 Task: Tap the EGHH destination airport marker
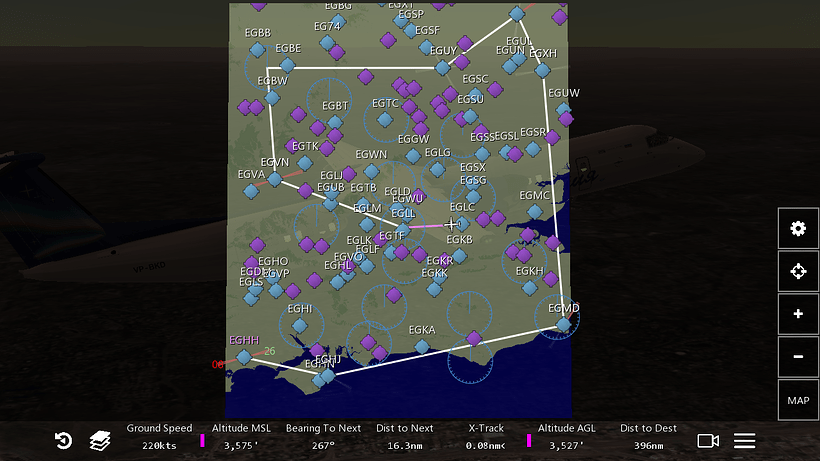tap(244, 357)
